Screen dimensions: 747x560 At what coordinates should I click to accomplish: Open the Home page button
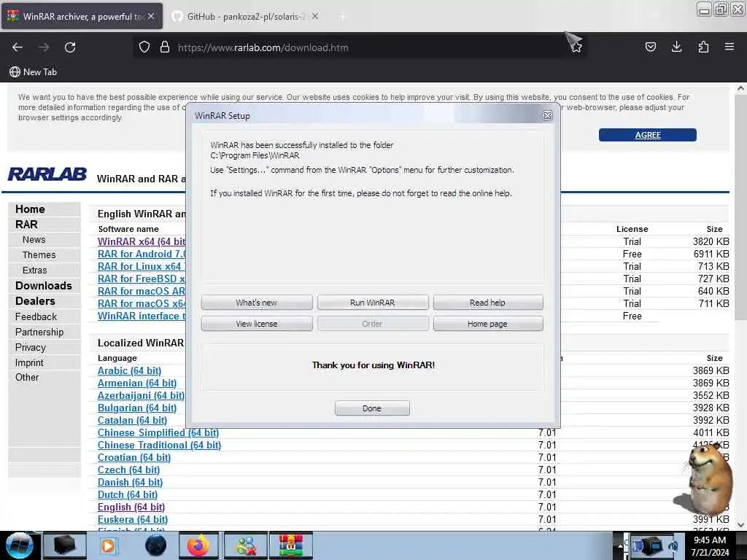[x=488, y=324]
